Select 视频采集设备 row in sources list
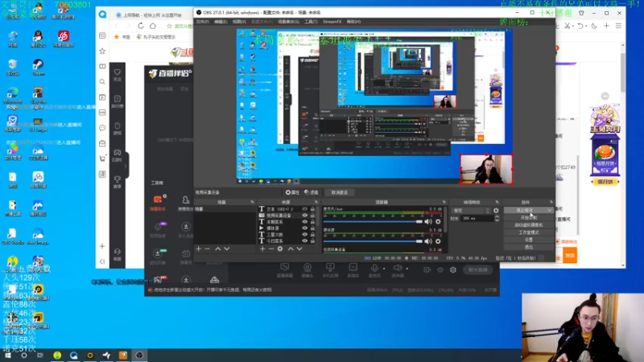The image size is (644, 362). pos(287,215)
